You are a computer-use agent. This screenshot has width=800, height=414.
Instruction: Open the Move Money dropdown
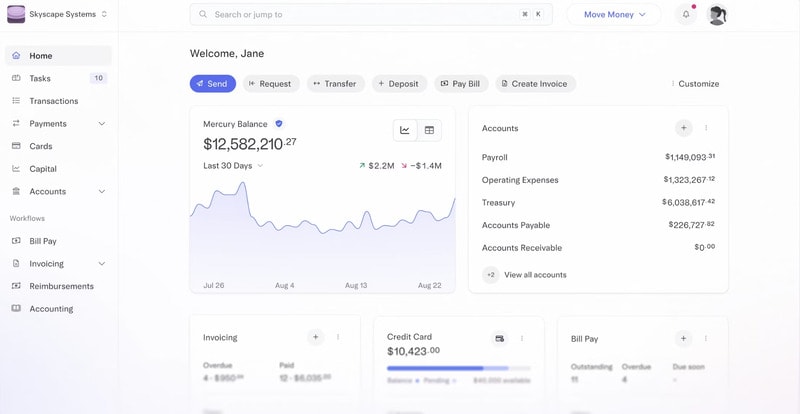[x=614, y=15]
